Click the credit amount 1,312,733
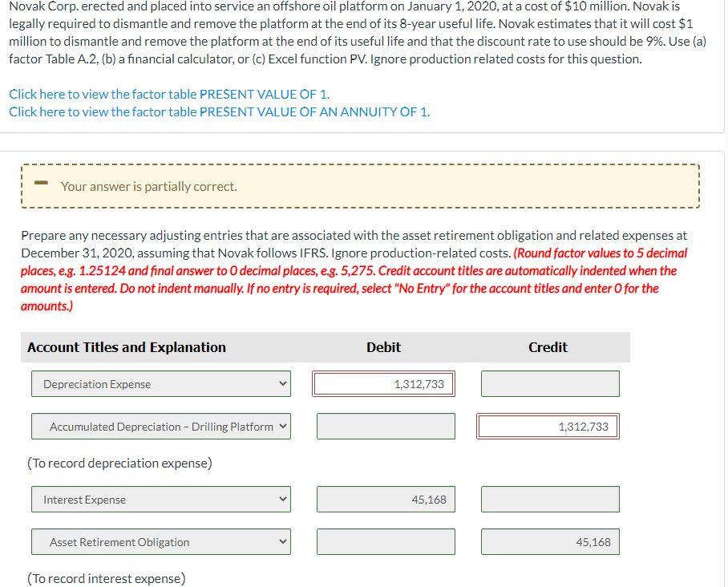728x587 pixels. point(549,426)
